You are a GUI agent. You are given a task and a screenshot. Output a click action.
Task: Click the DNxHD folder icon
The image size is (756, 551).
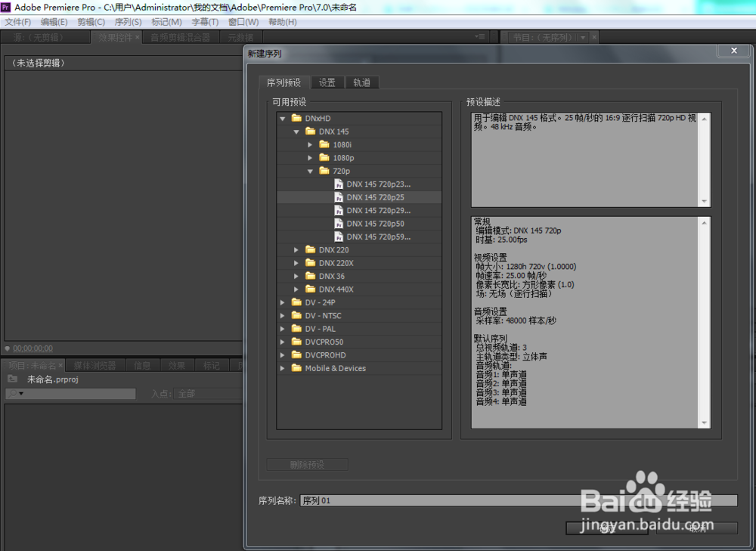pyautogui.click(x=296, y=118)
